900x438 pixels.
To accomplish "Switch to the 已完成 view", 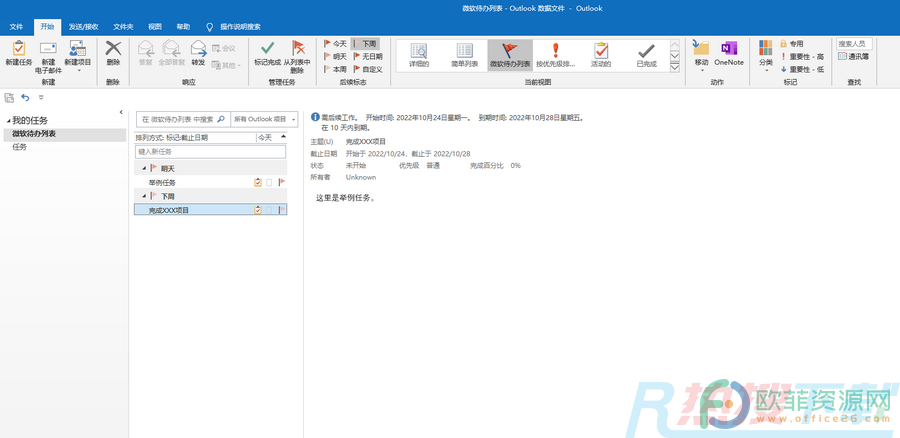I will click(646, 55).
